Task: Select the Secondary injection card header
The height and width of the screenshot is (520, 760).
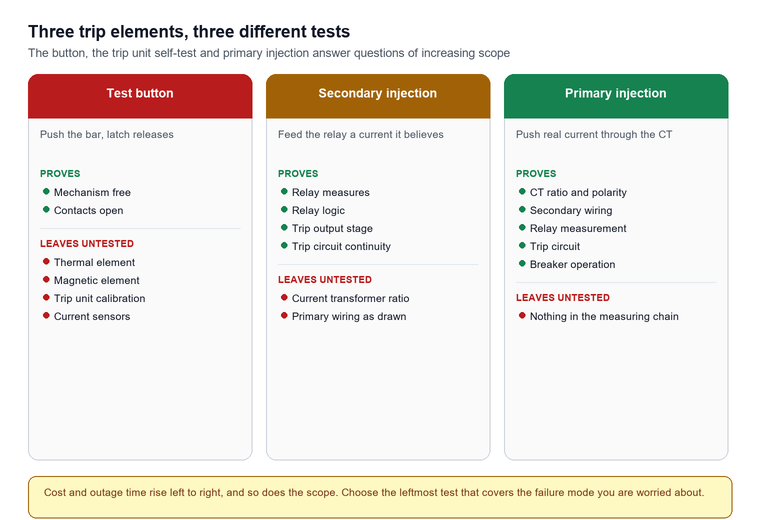Action: coord(378,96)
